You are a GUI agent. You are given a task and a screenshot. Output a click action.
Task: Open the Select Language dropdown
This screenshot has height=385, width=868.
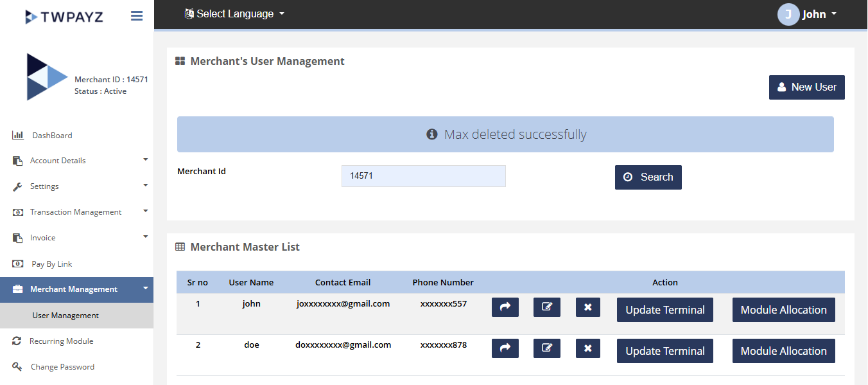pyautogui.click(x=234, y=13)
